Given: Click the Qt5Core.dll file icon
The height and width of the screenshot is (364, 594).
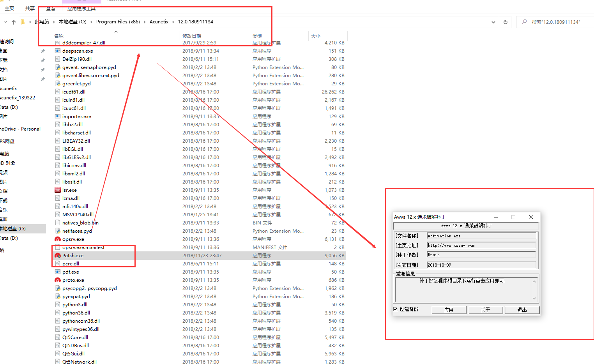Looking at the screenshot, I should [58, 337].
